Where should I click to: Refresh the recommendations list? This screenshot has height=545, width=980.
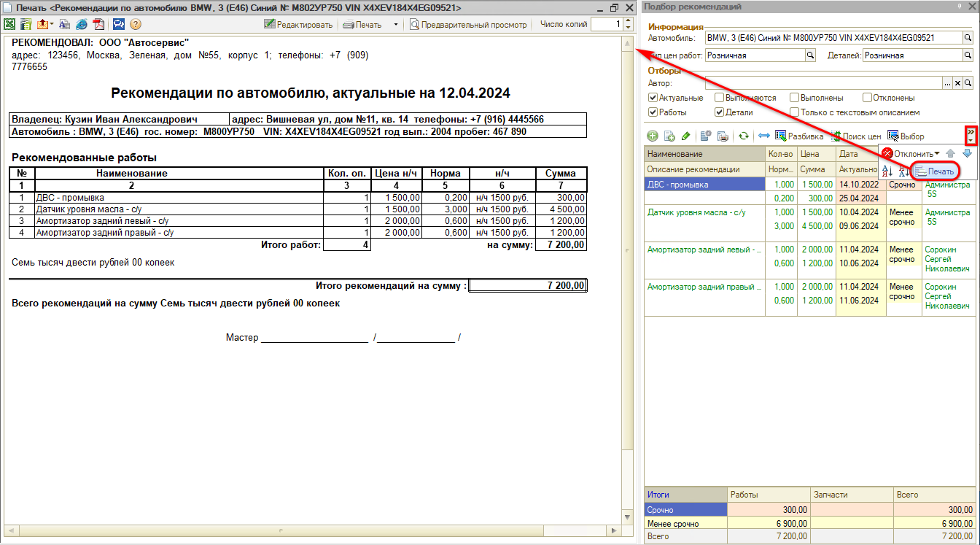click(x=744, y=136)
